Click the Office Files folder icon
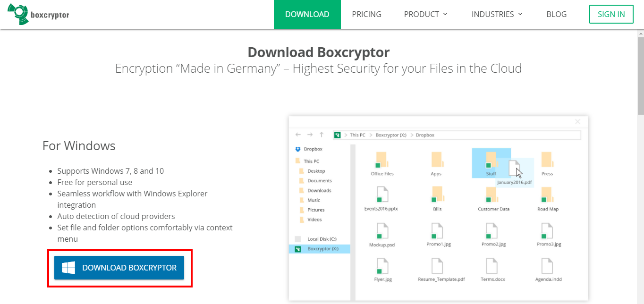The image size is (644, 304). (x=381, y=160)
